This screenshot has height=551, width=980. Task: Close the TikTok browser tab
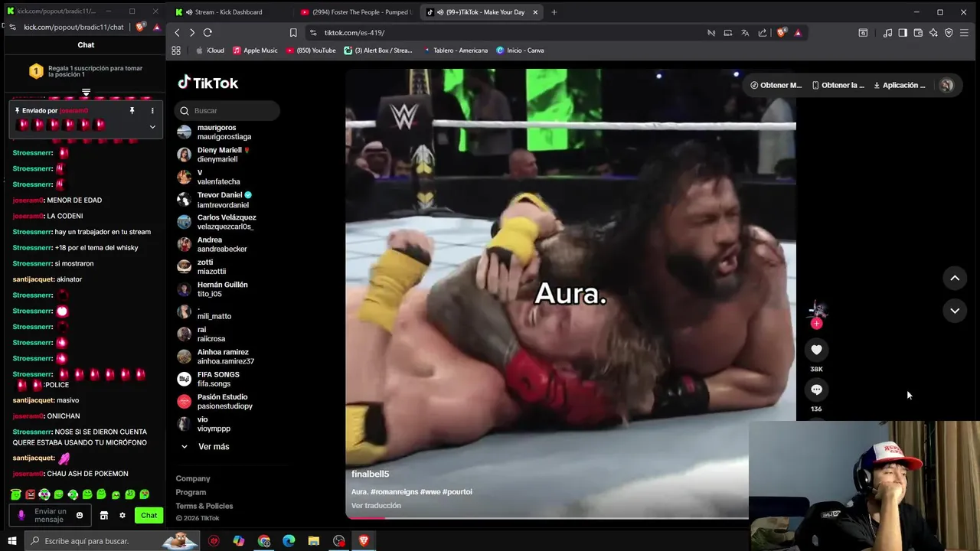[x=535, y=12]
